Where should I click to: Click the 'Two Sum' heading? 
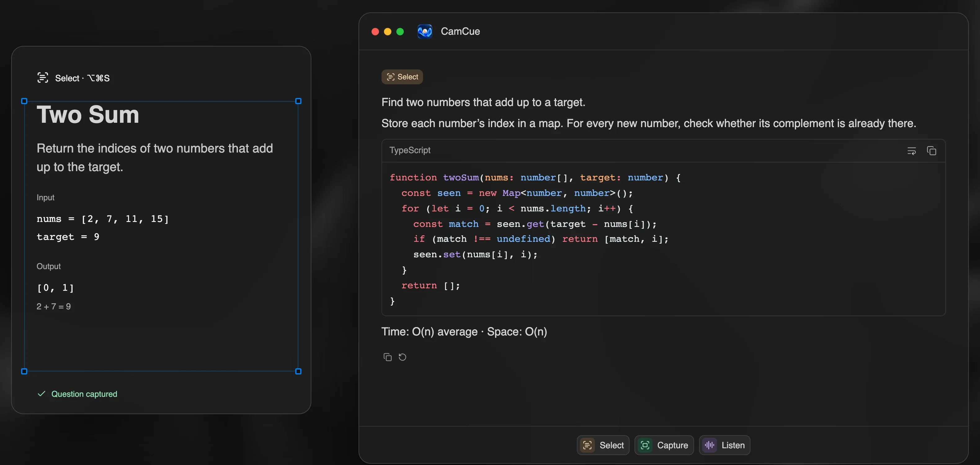88,114
